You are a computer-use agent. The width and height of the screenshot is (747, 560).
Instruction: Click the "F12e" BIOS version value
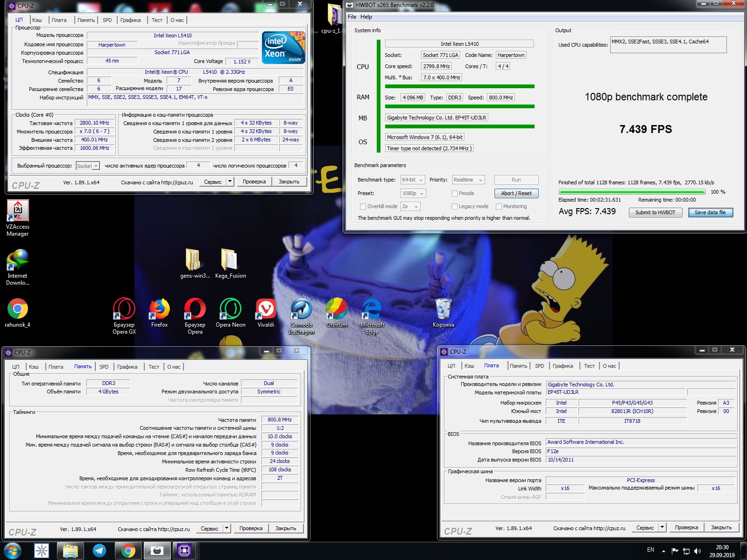point(641,451)
